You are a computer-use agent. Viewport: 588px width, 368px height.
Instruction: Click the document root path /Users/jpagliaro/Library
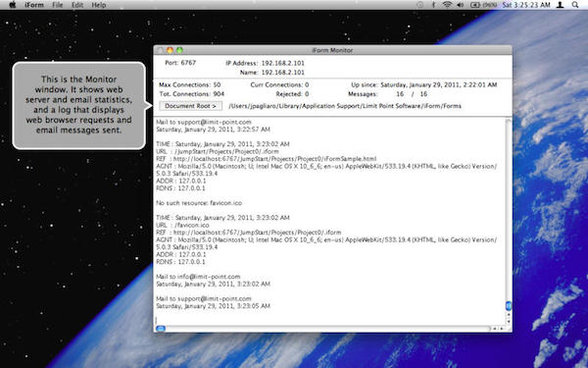pos(345,106)
